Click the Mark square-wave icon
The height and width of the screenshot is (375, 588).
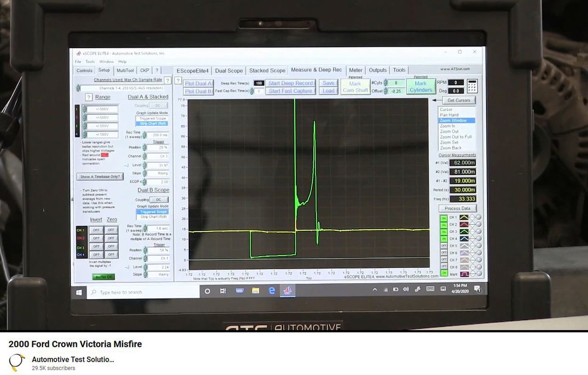[464, 274]
